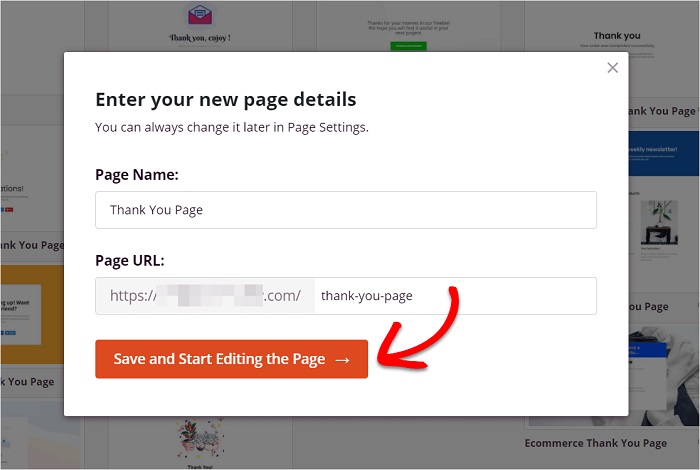Image resolution: width=700 pixels, height=470 pixels.
Task: Click the Page Settings hint text
Action: coord(232,127)
